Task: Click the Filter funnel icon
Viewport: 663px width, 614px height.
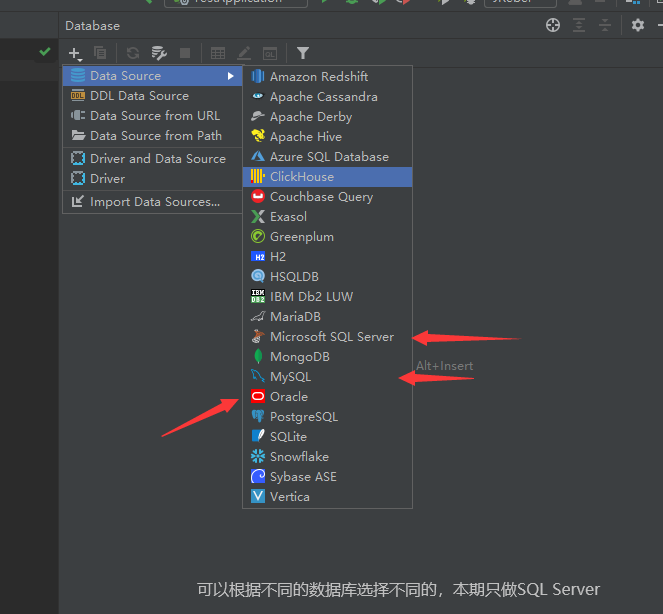Action: [x=303, y=53]
